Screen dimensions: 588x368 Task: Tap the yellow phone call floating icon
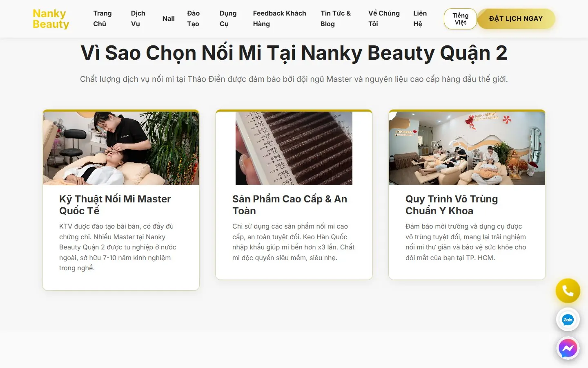pyautogui.click(x=568, y=291)
